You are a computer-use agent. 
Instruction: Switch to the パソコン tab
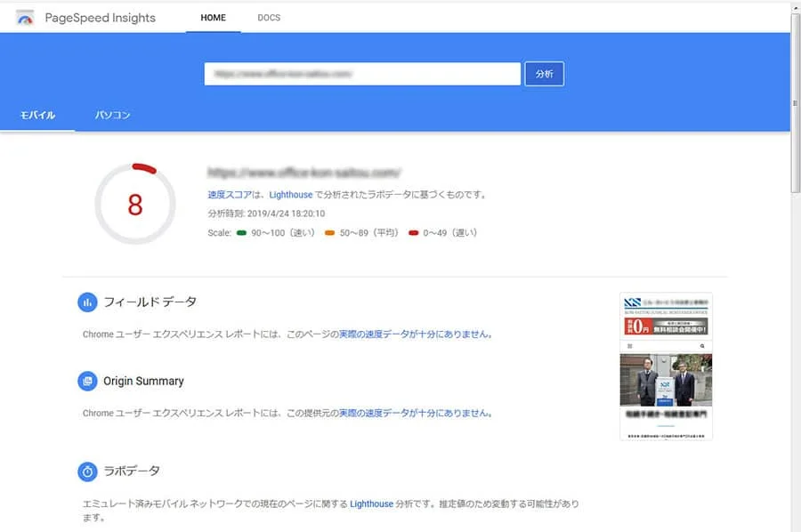pyautogui.click(x=110, y=115)
